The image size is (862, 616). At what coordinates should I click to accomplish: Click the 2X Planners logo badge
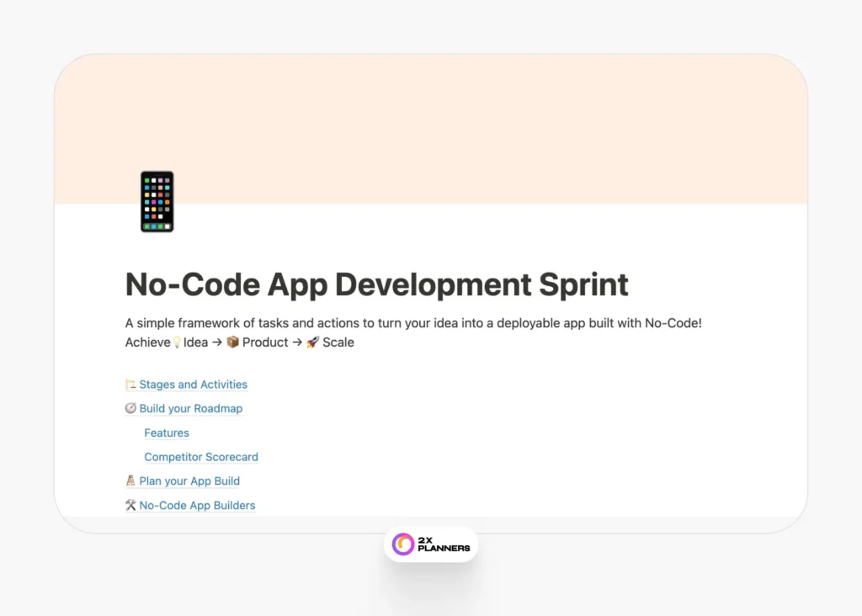(431, 544)
